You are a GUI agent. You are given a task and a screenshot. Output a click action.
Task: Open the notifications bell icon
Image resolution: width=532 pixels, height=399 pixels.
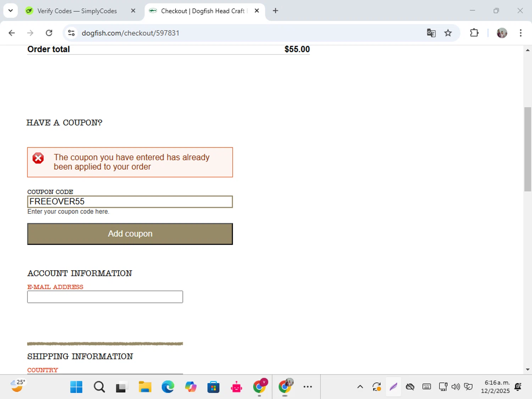point(518,387)
